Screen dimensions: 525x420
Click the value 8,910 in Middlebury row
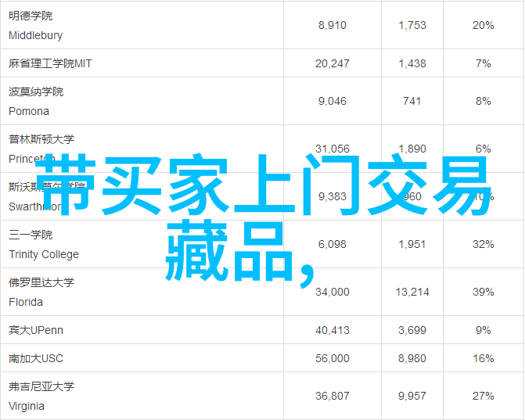coord(333,25)
